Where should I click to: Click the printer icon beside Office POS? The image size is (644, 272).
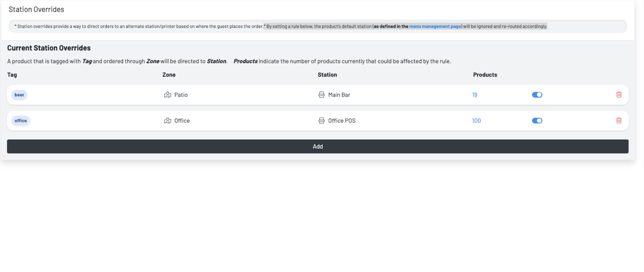point(321,121)
